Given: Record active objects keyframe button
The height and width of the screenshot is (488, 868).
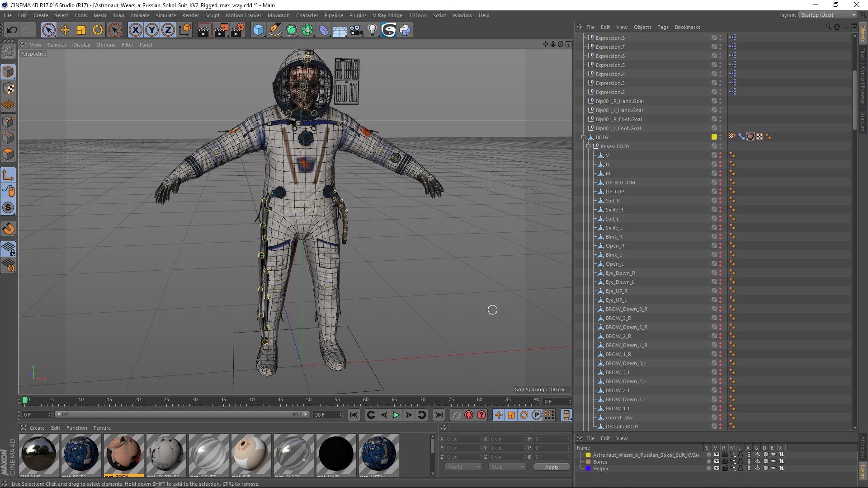Looking at the screenshot, I should (456, 415).
